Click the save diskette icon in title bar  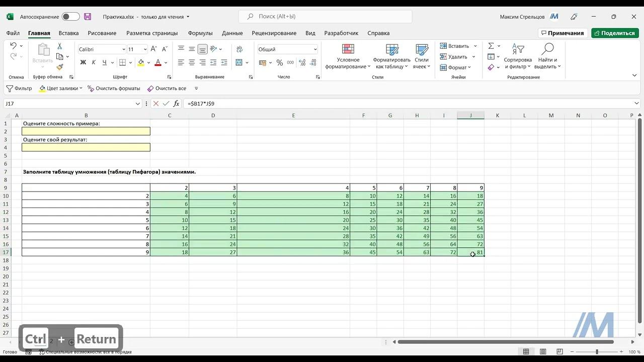pyautogui.click(x=88, y=17)
